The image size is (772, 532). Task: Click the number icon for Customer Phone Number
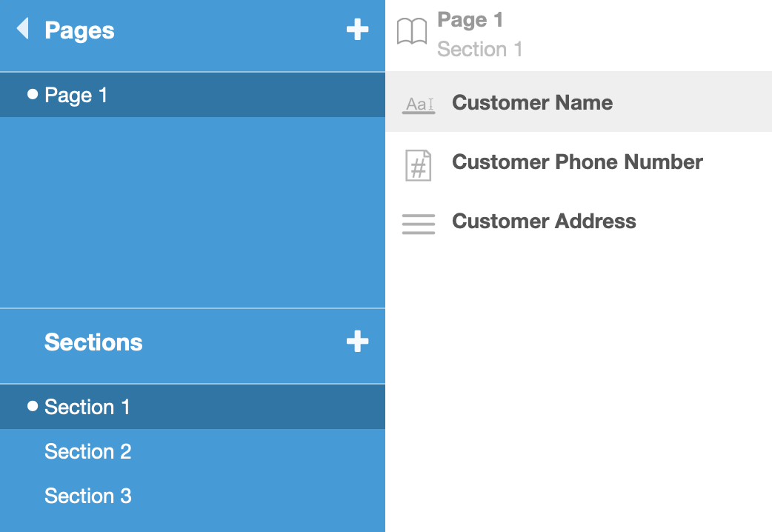pyautogui.click(x=419, y=164)
